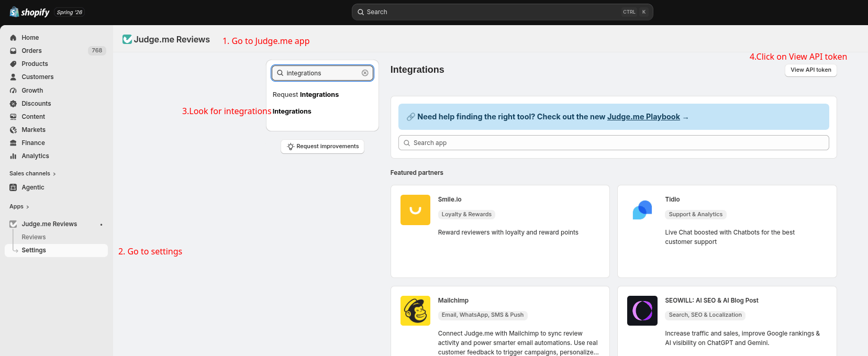Click the Home sidebar icon
Viewport: 868px width, 356px height.
coord(13,38)
